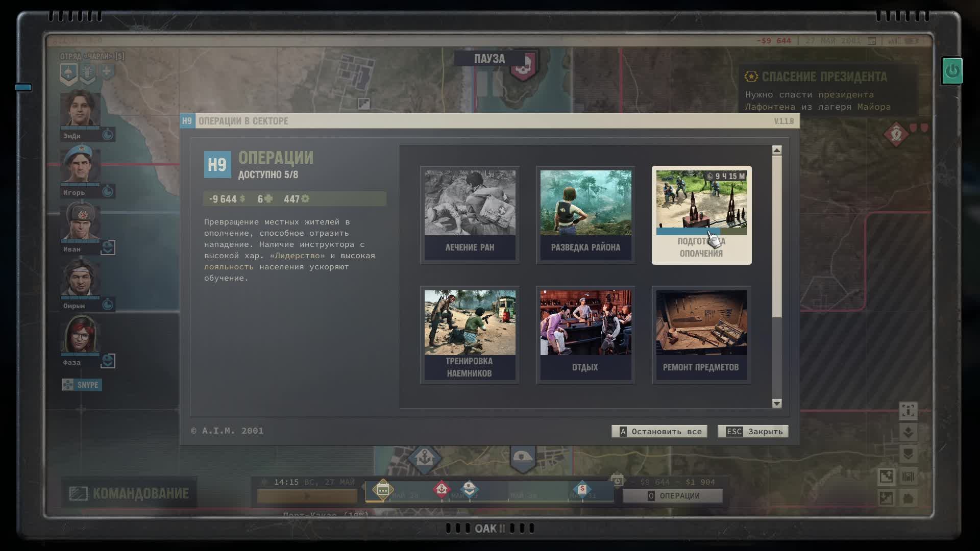The height and width of the screenshot is (551, 980).
Task: Choose the Подготовка ополчения operation card
Action: pos(701,215)
